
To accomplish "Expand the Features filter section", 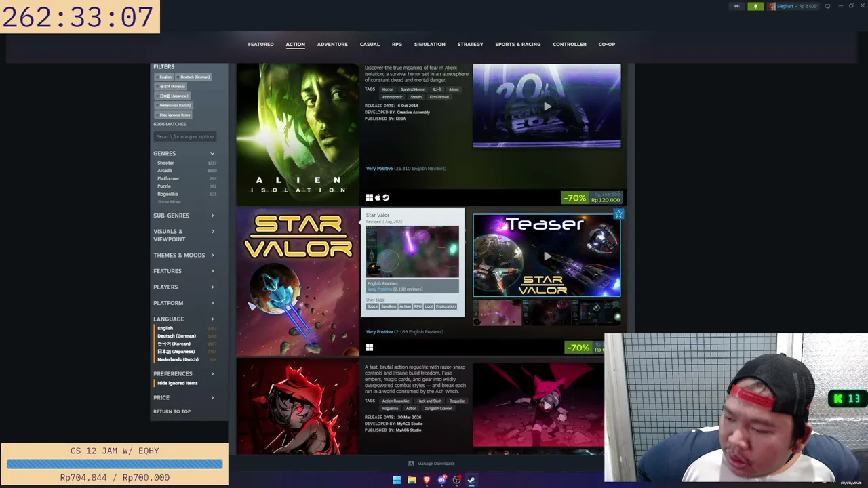I will click(x=184, y=271).
